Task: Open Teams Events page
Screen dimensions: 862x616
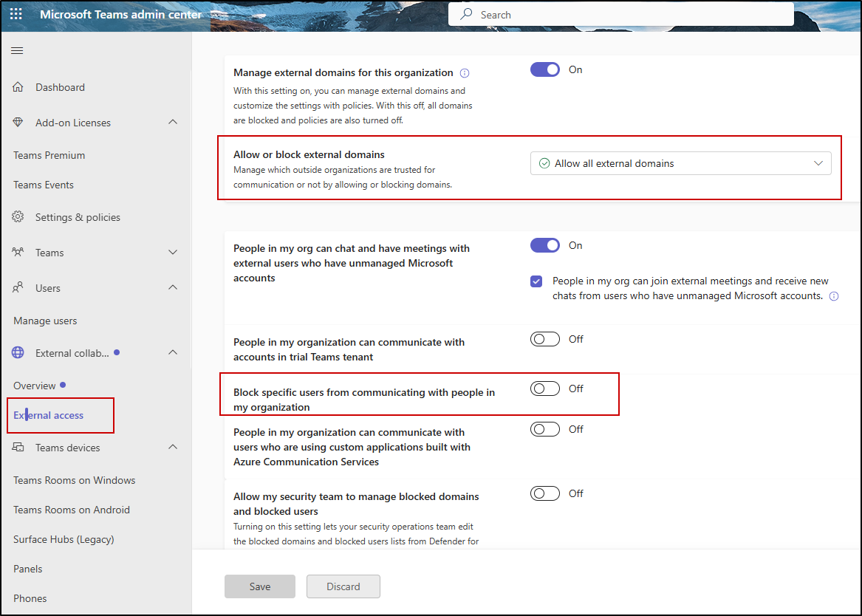Action: 44,185
